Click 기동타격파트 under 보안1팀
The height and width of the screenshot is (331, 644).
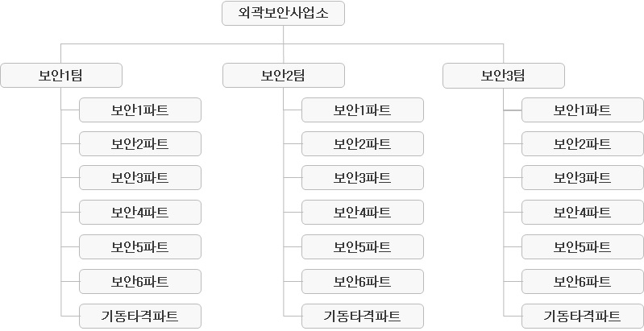point(140,317)
